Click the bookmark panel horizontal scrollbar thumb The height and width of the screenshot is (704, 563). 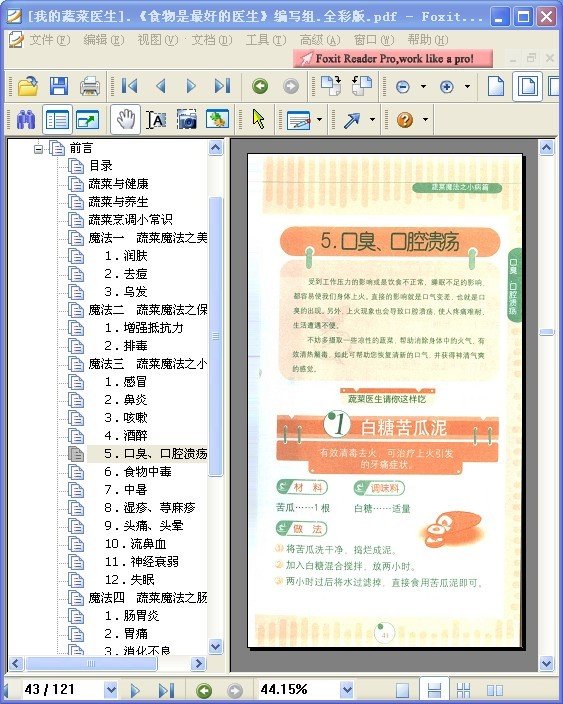(x=91, y=663)
